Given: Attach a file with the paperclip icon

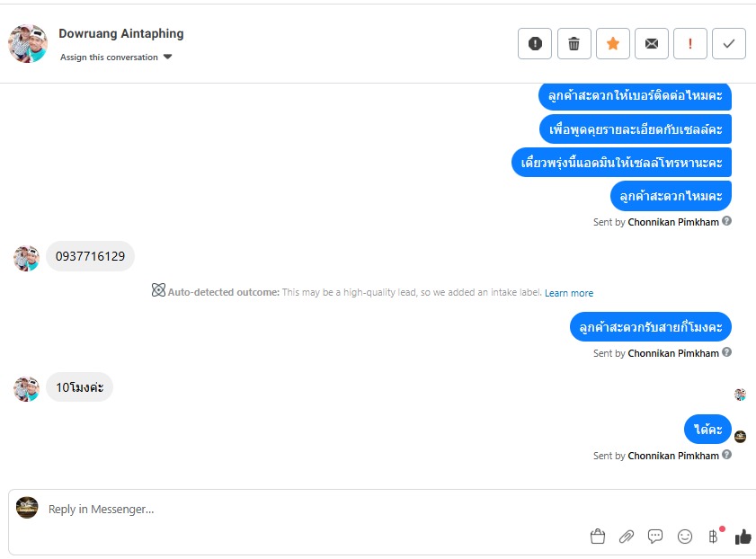Looking at the screenshot, I should (x=627, y=537).
